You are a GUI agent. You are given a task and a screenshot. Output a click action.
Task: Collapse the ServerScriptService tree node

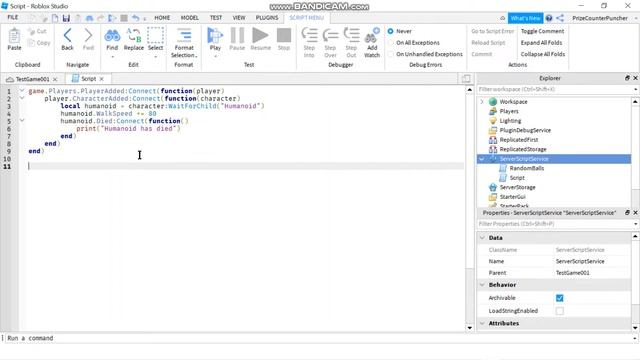482,159
